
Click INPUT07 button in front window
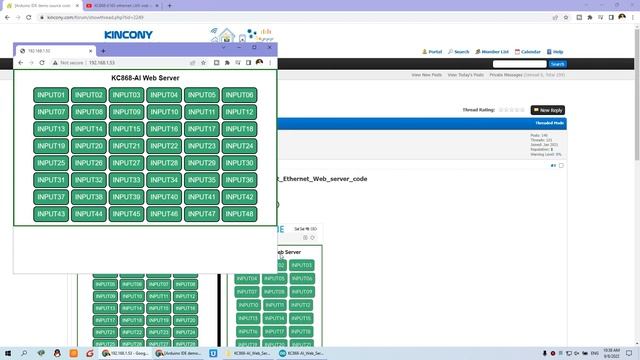coord(51,112)
